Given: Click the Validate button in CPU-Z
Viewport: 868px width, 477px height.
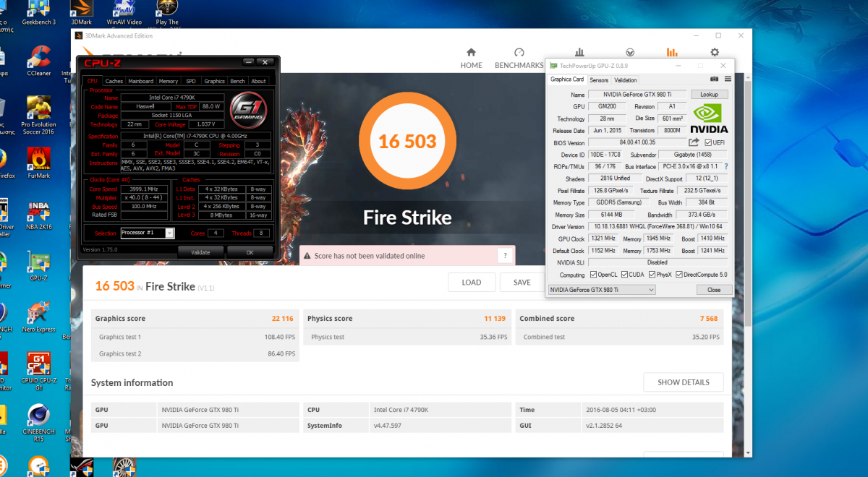Looking at the screenshot, I should [200, 252].
